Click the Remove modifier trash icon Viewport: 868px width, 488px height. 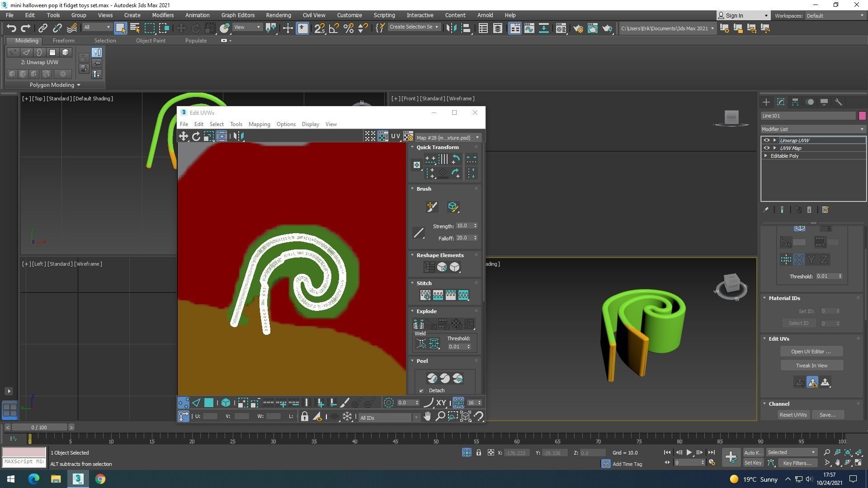click(x=809, y=210)
